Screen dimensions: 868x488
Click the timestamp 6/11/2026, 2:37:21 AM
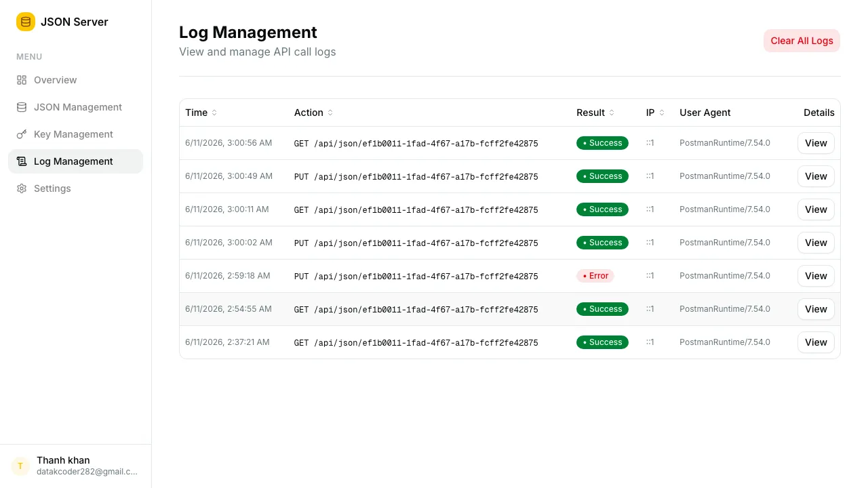[227, 342]
